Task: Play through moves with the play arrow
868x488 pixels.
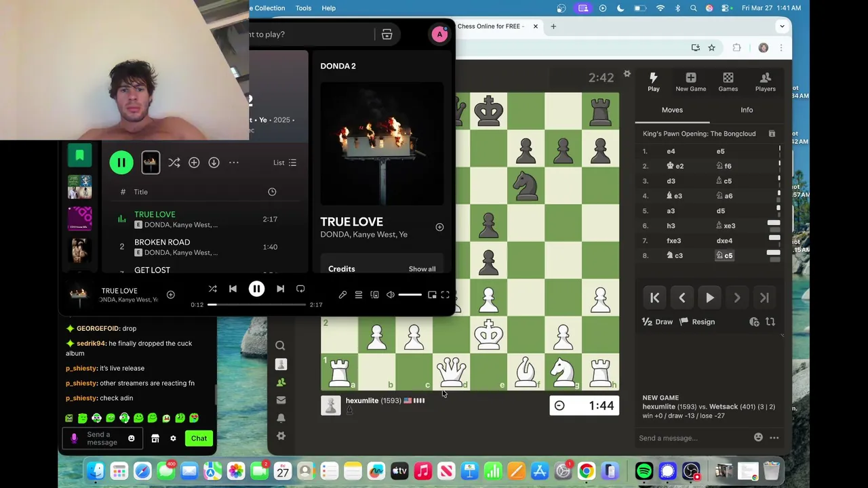Action: (x=709, y=298)
